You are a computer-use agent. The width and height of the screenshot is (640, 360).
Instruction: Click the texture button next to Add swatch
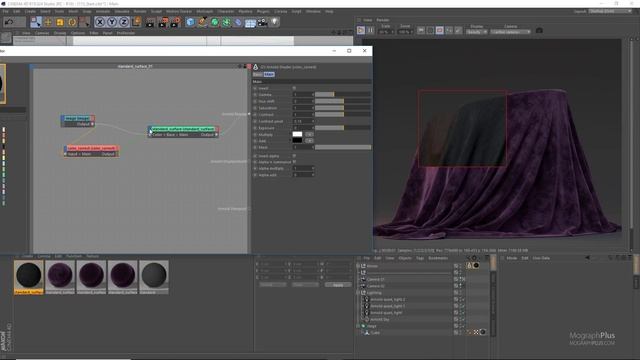(309, 141)
